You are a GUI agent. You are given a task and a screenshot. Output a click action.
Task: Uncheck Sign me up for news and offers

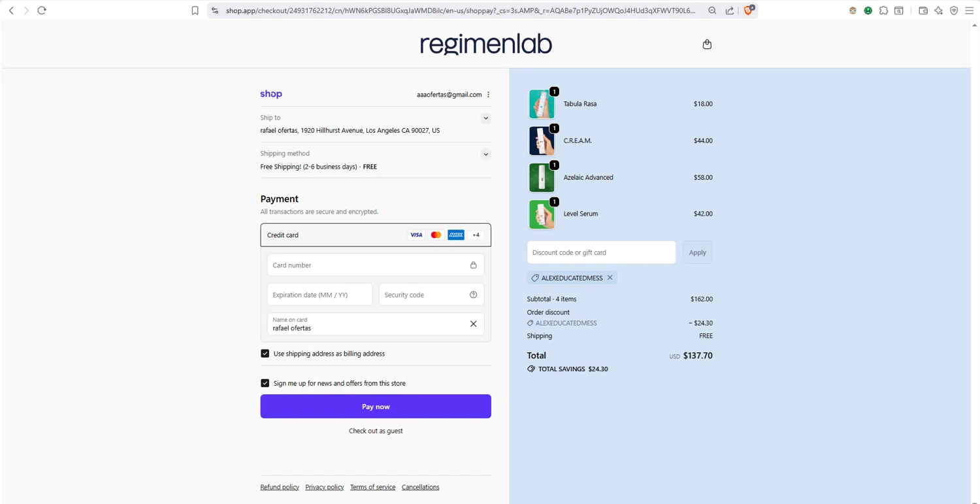(265, 383)
